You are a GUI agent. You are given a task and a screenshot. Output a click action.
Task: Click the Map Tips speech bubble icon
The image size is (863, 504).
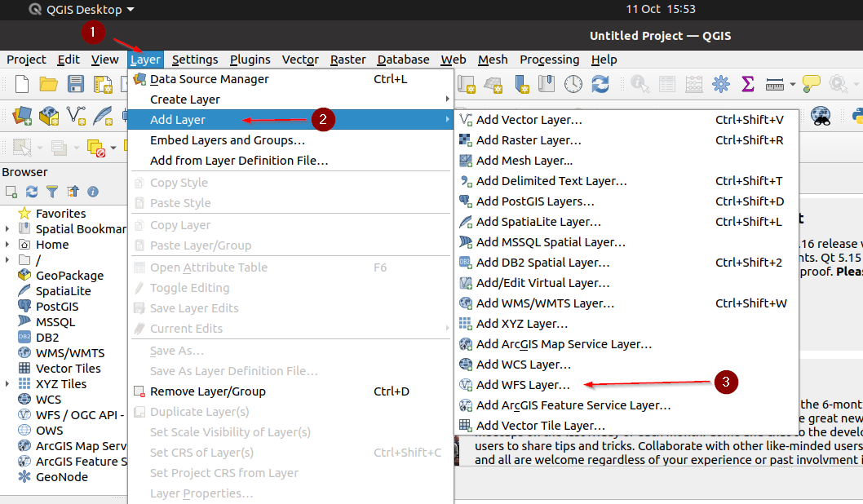812,84
